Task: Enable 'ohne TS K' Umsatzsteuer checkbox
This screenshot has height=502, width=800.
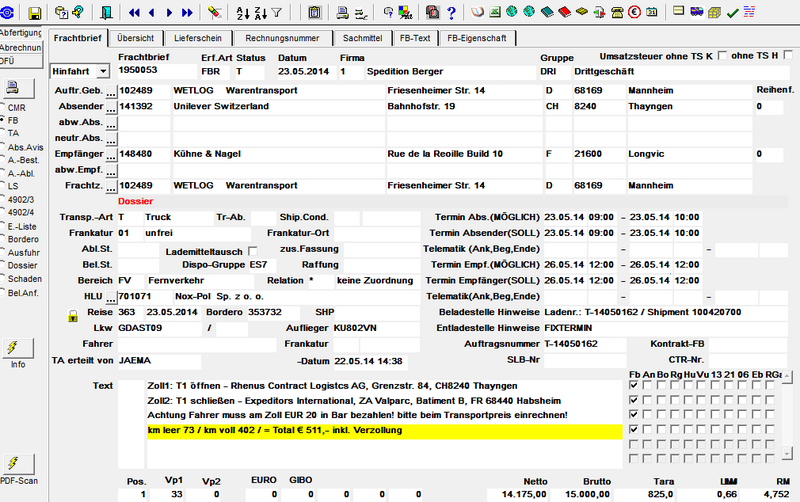Action: click(x=722, y=56)
